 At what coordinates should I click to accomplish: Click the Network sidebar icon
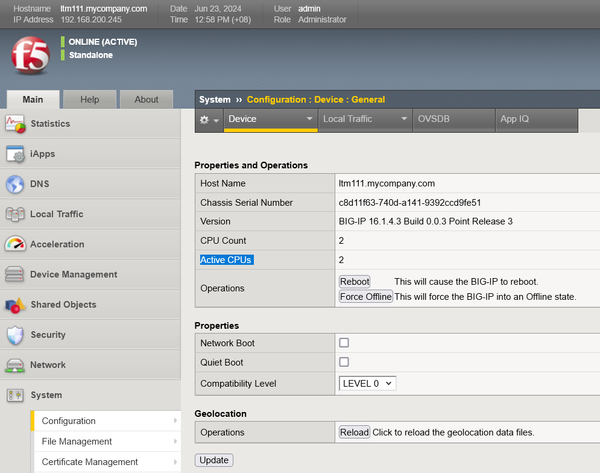(15, 365)
